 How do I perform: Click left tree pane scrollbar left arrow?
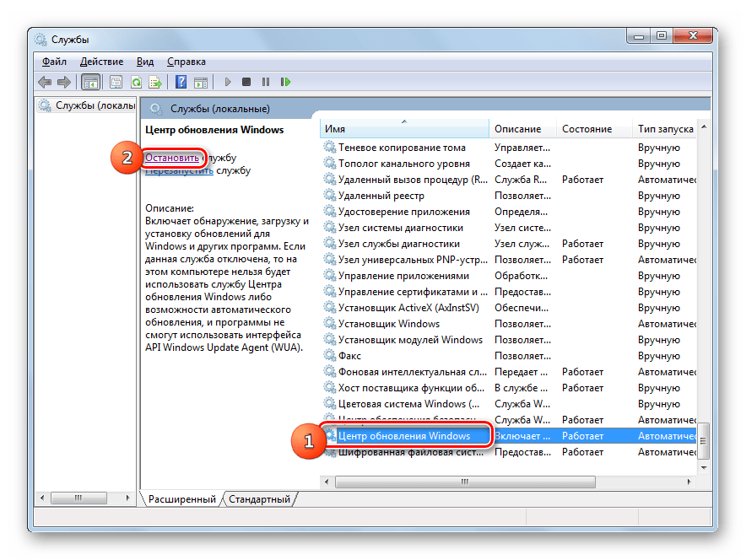[x=42, y=498]
